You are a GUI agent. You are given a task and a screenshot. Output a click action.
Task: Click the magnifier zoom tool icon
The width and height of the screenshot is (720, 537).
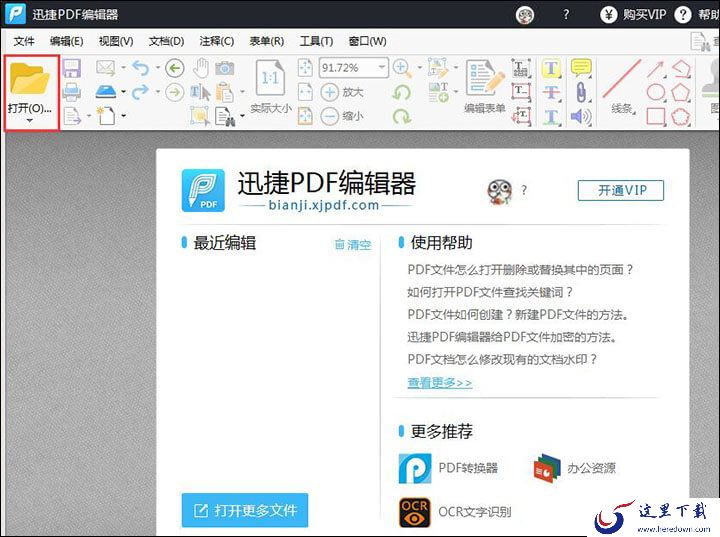pyautogui.click(x=402, y=68)
